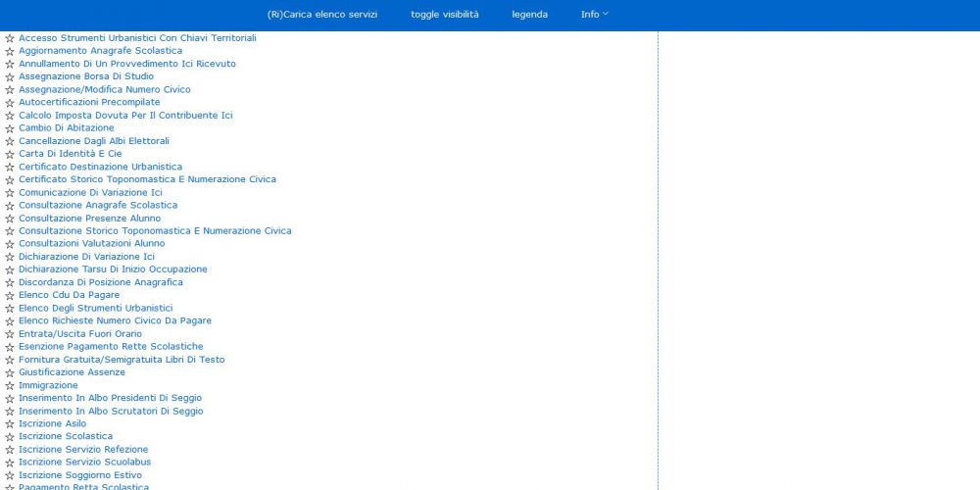Open Consultazione Presenze Alunno link
The width and height of the screenshot is (980, 490).
89,219
